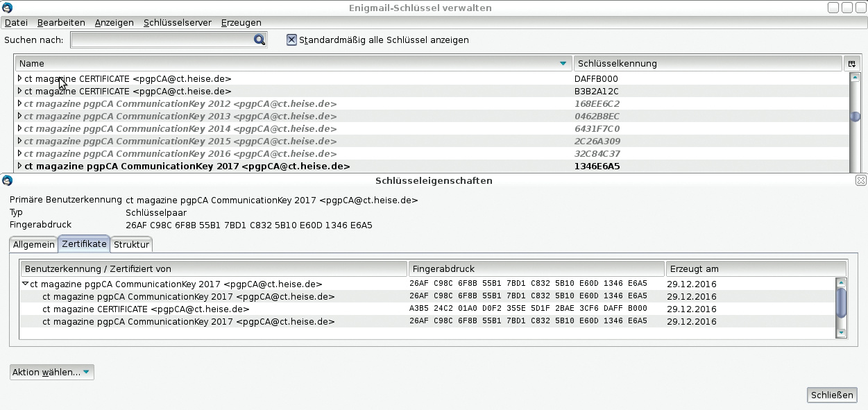Expand first ct magazine CERTIFICATE entry

coord(19,79)
